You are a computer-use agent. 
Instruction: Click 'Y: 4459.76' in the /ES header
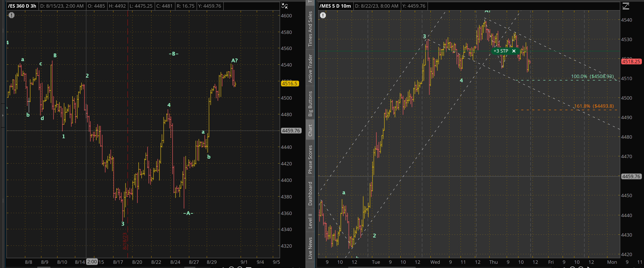[x=210, y=6]
